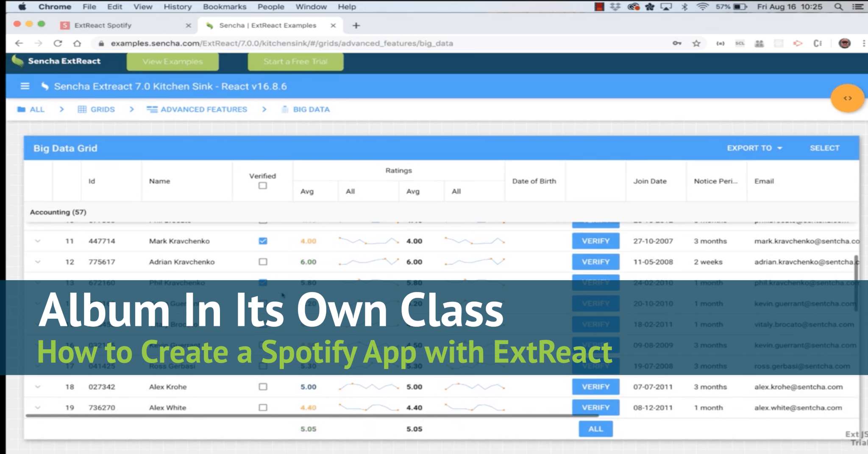Click the Select button in grid header
The image size is (868, 454).
[824, 148]
